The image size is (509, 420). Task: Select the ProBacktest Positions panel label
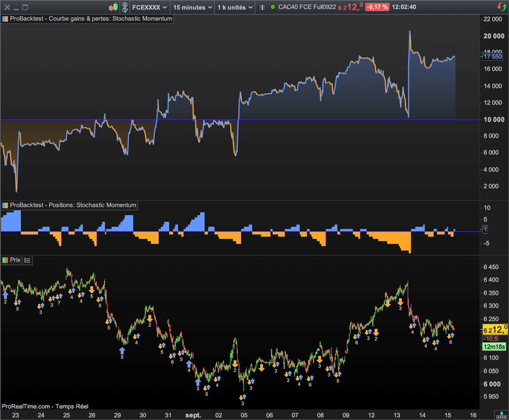coord(72,205)
